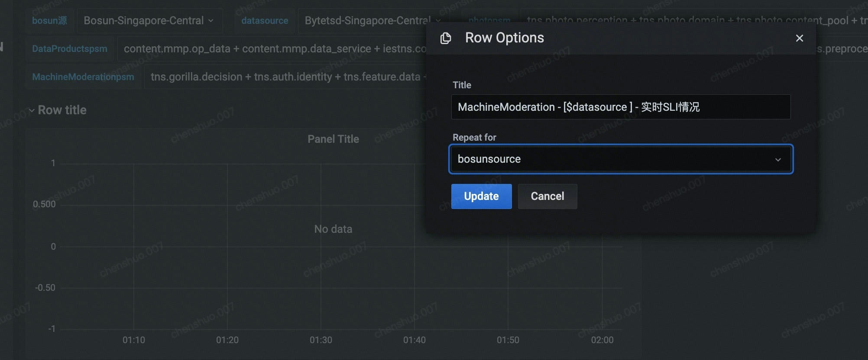Expand the Bytetsd-Singapore-Central datasource dropdown
This screenshot has height=360, width=868.
(368, 21)
